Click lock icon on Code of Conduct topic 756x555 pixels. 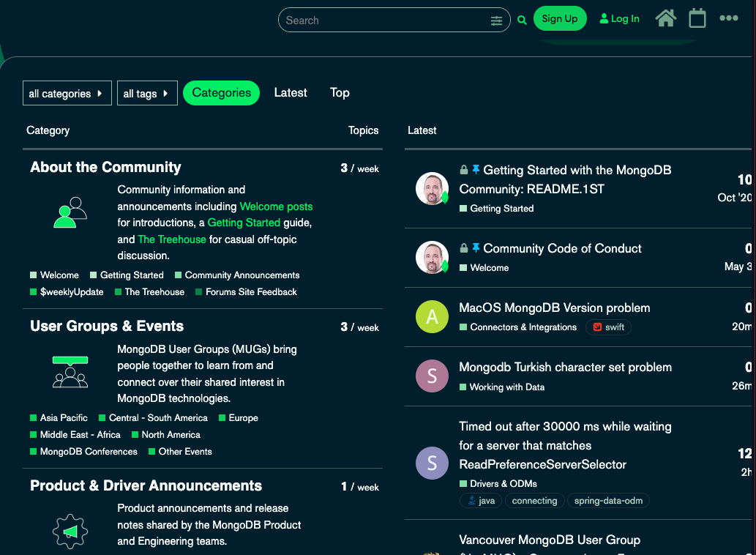[464, 248]
